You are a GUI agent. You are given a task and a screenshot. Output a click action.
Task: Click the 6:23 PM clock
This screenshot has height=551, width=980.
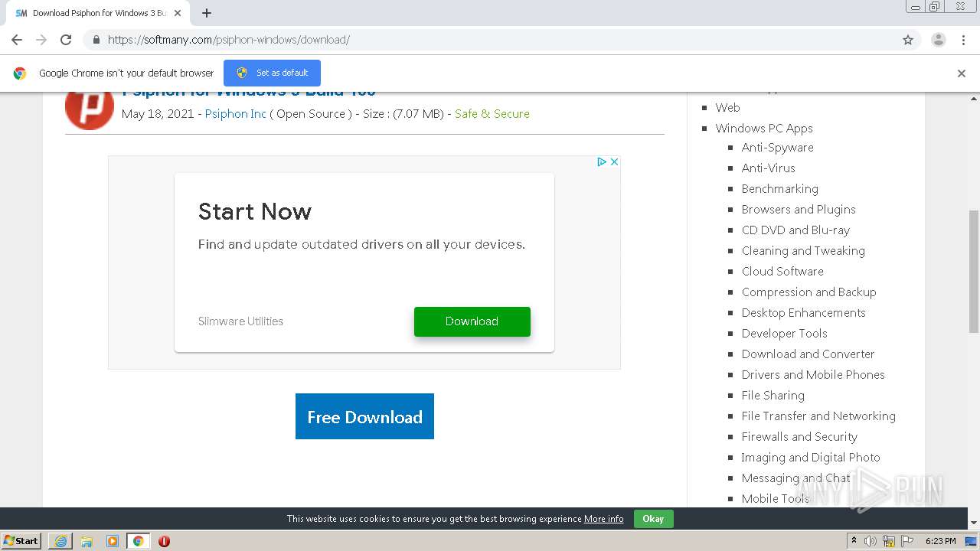pyautogui.click(x=940, y=541)
